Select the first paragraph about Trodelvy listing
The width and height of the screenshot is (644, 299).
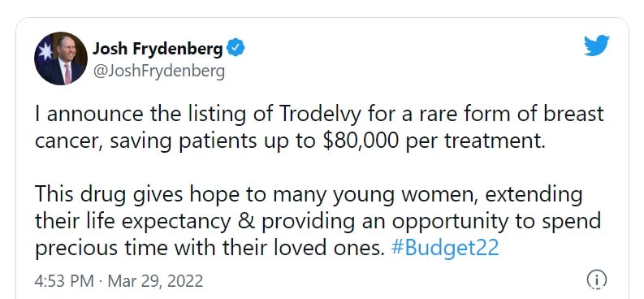[319, 128]
